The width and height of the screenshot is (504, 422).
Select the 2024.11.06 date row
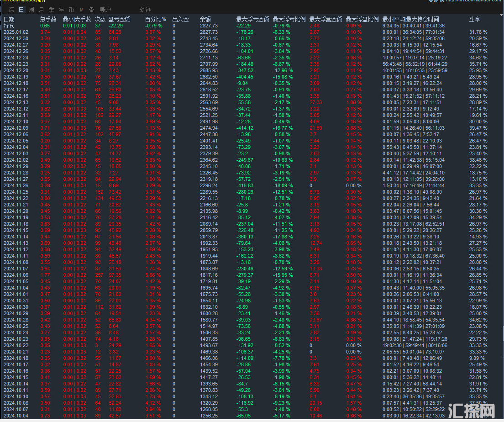[16, 275]
